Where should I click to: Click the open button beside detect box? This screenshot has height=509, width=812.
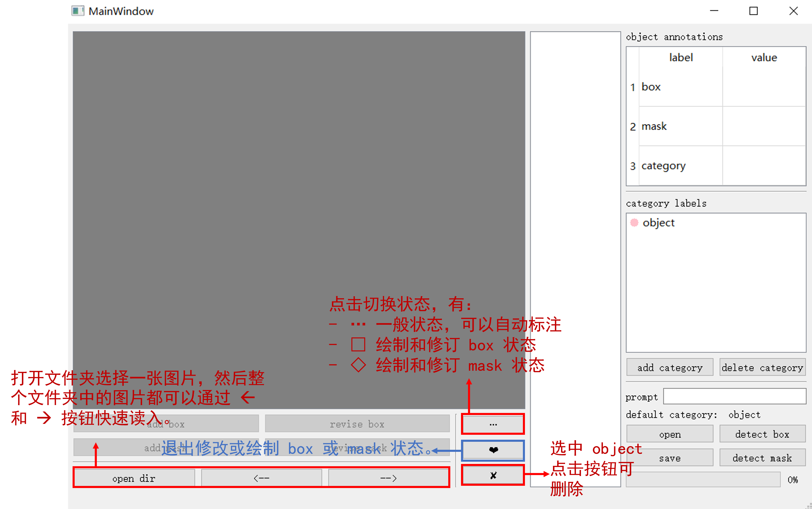pyautogui.click(x=670, y=434)
